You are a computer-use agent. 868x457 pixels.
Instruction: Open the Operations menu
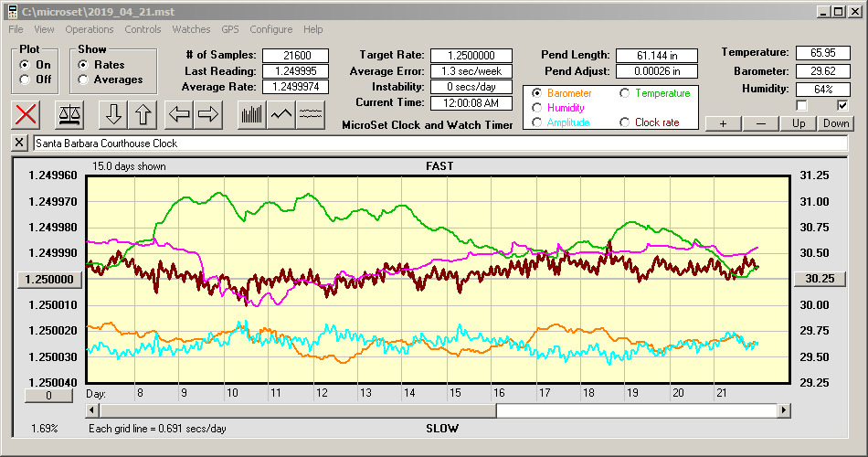coord(90,29)
